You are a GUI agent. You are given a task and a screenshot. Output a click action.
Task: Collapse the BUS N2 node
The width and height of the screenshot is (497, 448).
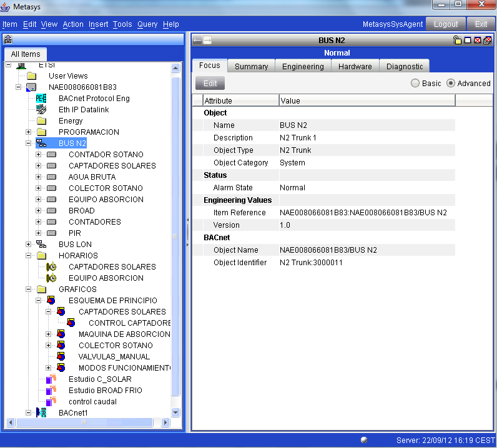[x=28, y=144]
